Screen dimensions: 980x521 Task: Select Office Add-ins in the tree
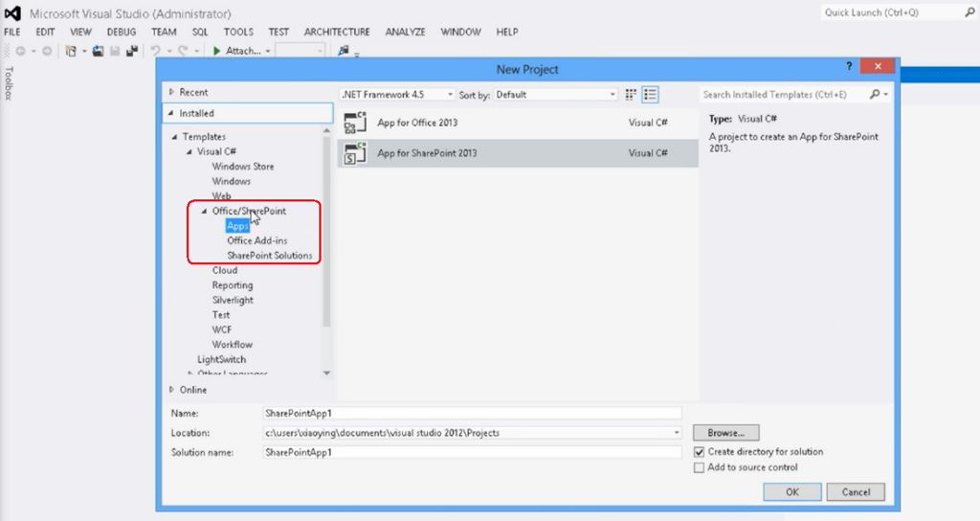[x=256, y=240]
